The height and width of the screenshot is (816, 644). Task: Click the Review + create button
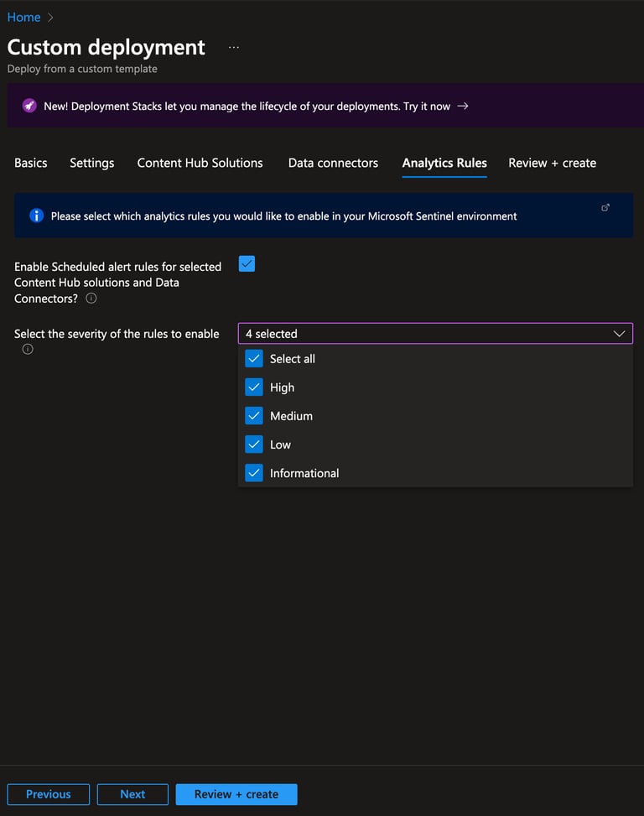236,794
